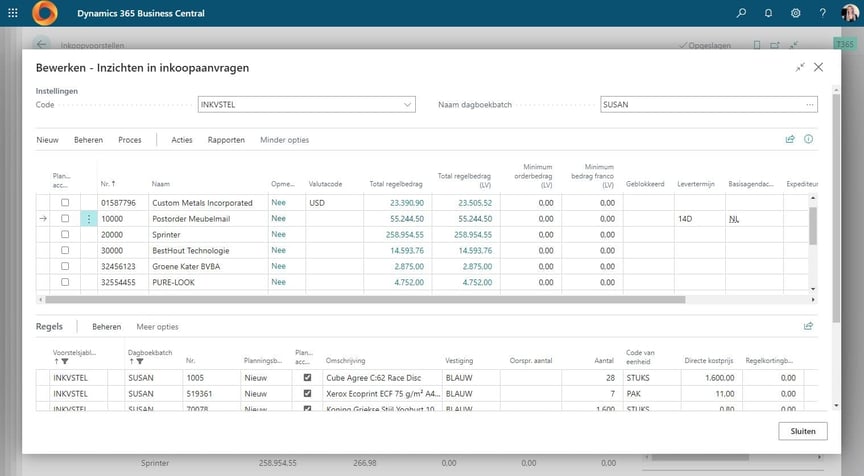Open the Nieuw menu

(x=47, y=140)
